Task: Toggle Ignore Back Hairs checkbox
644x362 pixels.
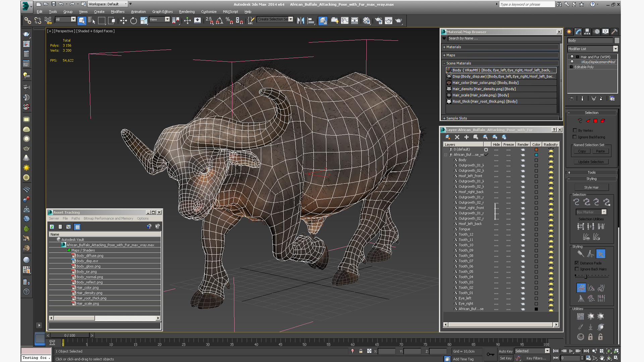Action: coord(577,269)
